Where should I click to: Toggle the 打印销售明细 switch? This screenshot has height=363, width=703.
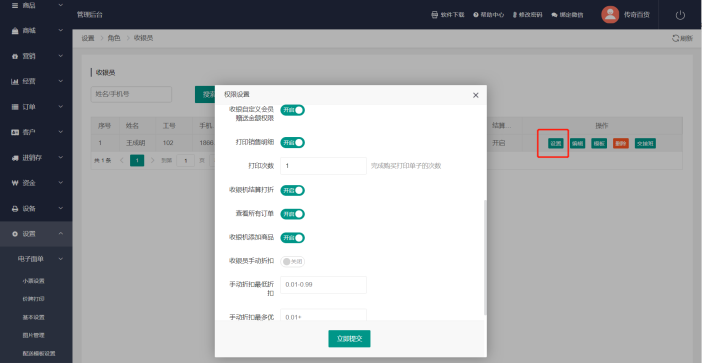pos(293,143)
